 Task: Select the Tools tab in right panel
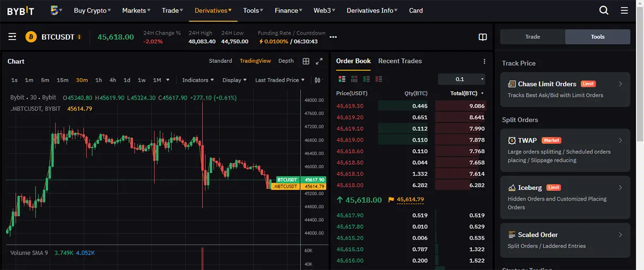tap(598, 37)
